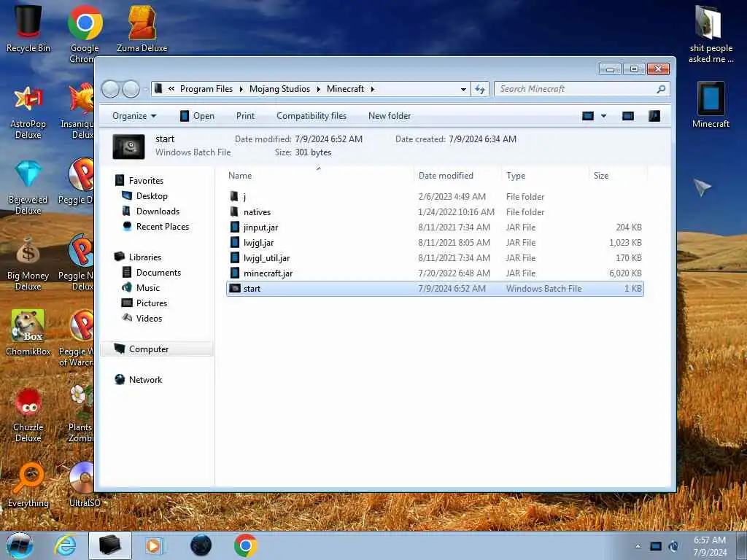
Task: Click the Explorer taskbar button
Action: click(x=110, y=545)
